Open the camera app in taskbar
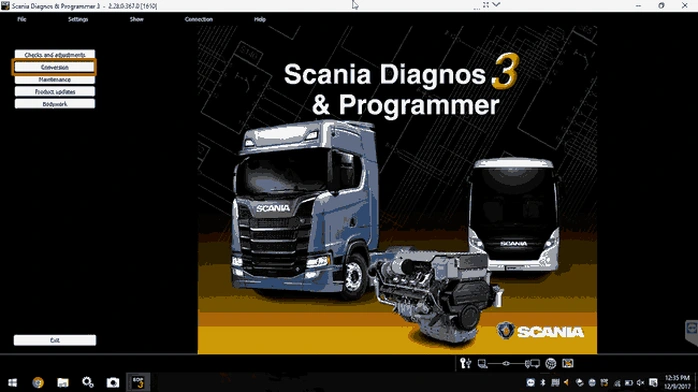Screen dimensions: 698x392 113,383
